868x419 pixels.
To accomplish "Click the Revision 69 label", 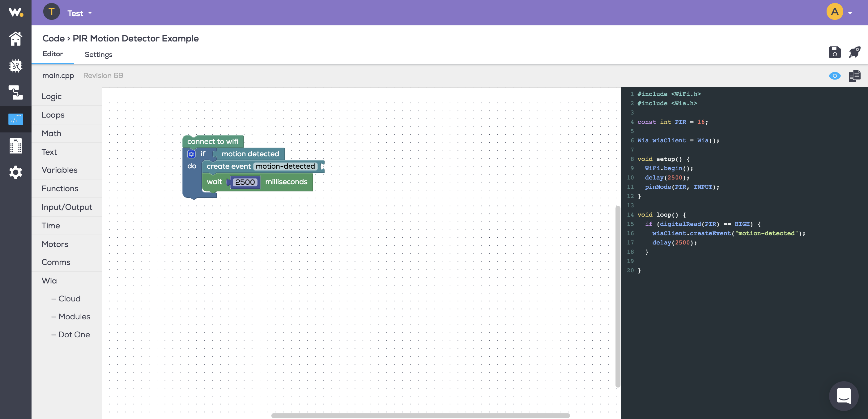I will pyautogui.click(x=103, y=76).
